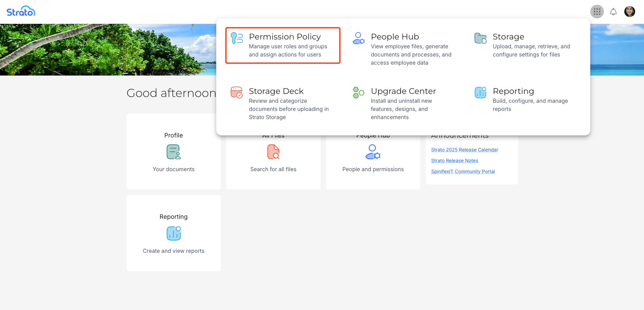Open the Strato 2025 Release Calendar link
Screen dimensions: 644x310
464,150
